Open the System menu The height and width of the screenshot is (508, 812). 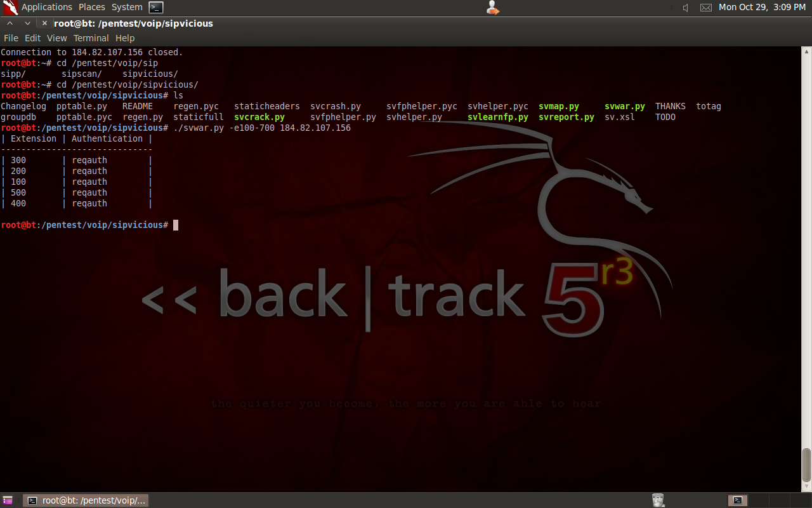[x=127, y=8]
